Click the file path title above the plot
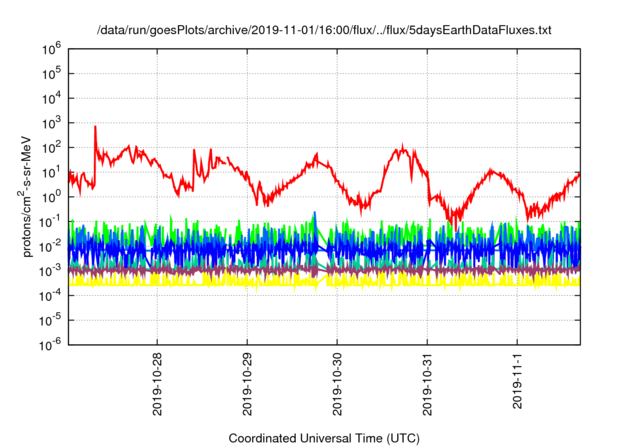640x448 pixels. (x=324, y=30)
